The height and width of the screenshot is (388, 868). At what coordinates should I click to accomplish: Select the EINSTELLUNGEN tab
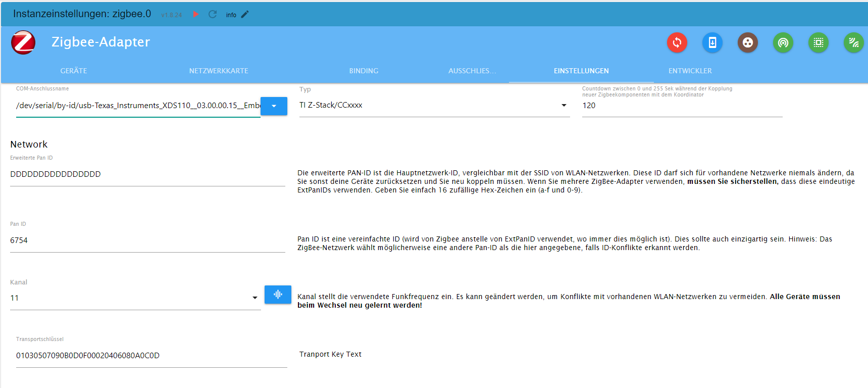pos(581,71)
